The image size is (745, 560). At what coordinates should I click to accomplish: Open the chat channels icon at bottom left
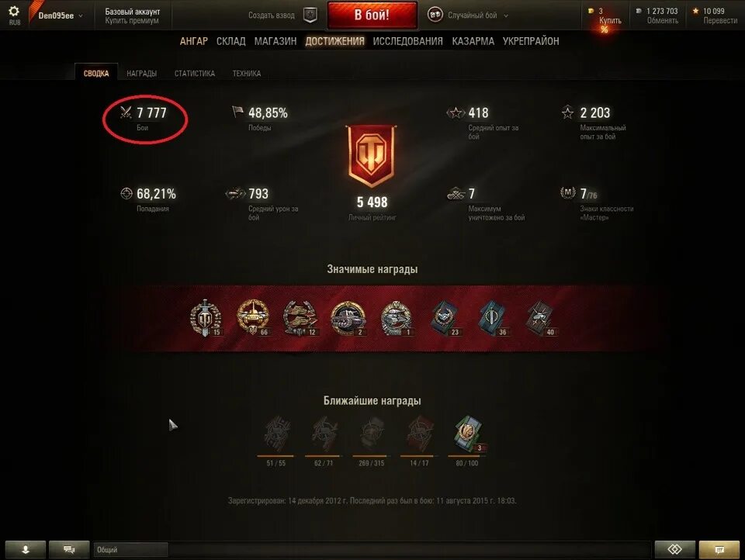point(69,550)
